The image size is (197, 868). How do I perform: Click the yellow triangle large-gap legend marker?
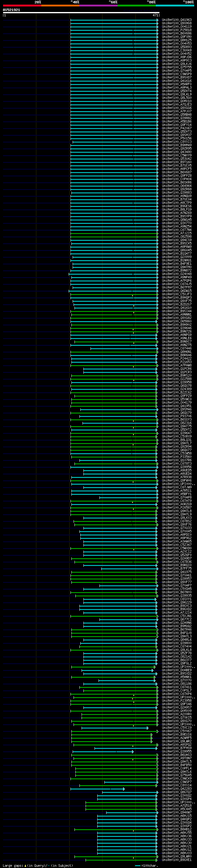click(25, 865)
